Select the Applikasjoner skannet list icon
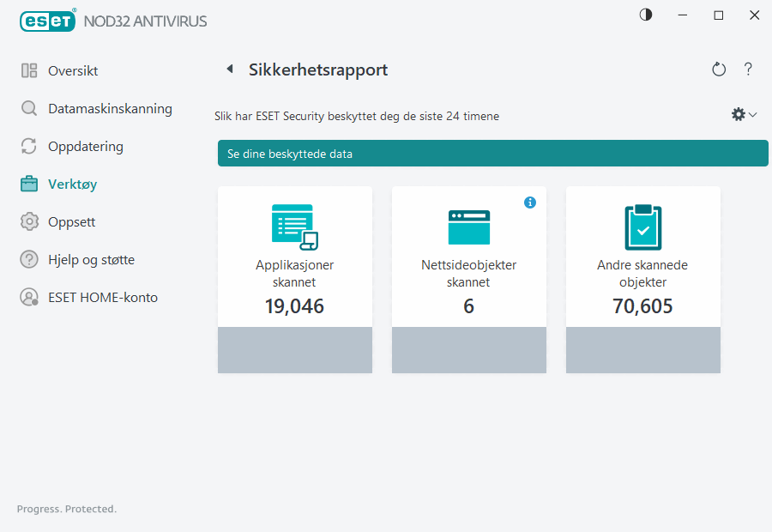Viewport: 772px width, 532px height. pyautogui.click(x=295, y=226)
